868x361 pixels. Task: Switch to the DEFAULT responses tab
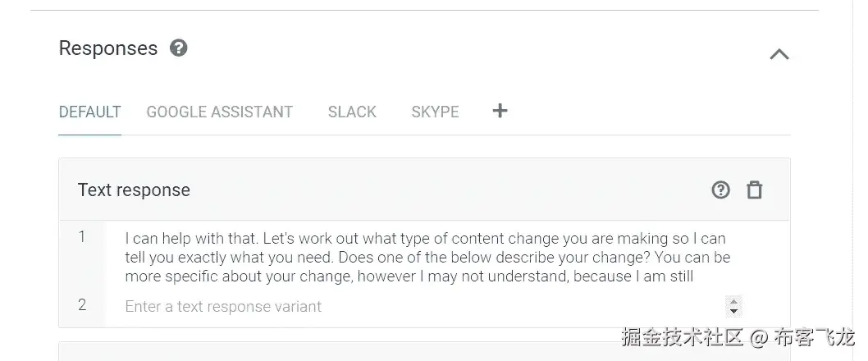(90, 112)
